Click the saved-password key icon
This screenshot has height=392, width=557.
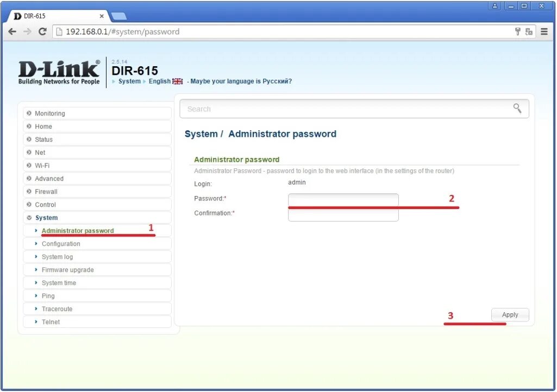517,31
